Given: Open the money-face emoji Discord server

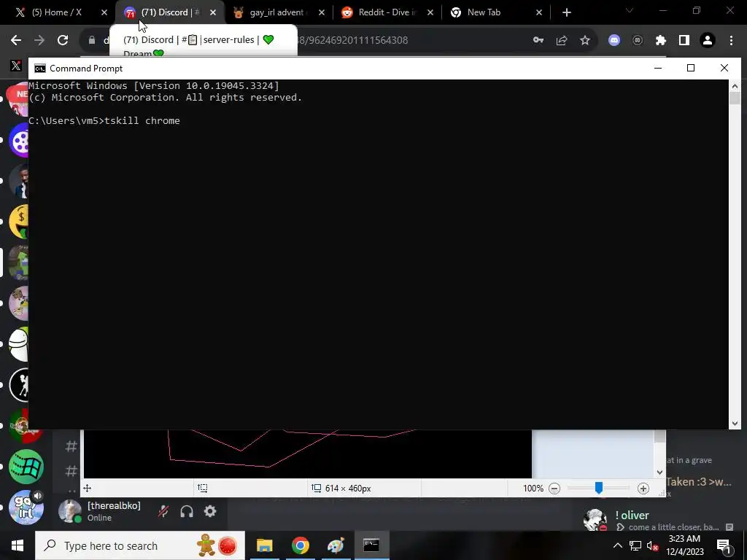Looking at the screenshot, I should 19,222.
